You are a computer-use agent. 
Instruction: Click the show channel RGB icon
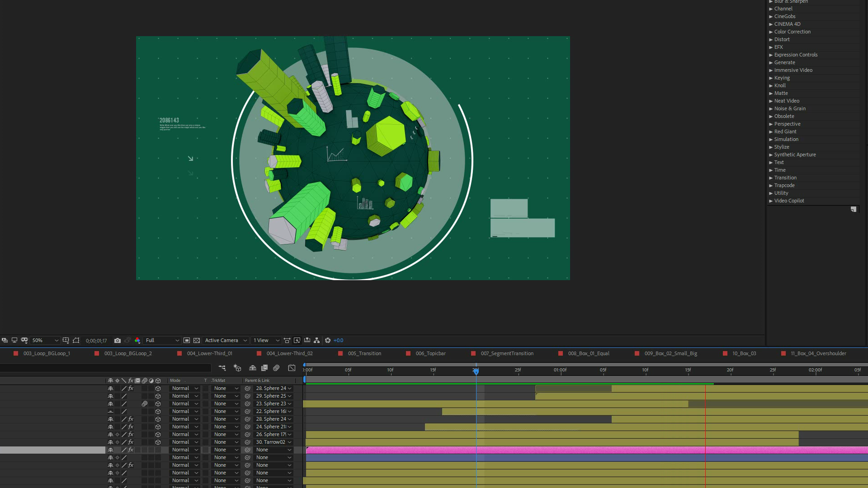coord(137,341)
